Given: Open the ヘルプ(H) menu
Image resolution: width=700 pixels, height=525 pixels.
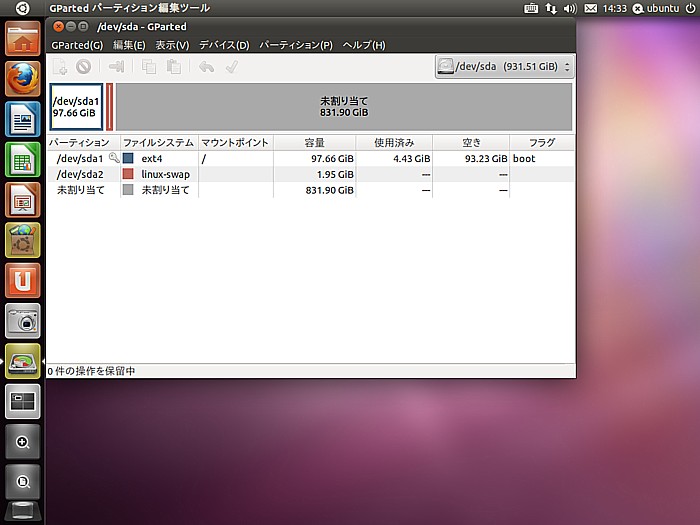Looking at the screenshot, I should point(364,45).
